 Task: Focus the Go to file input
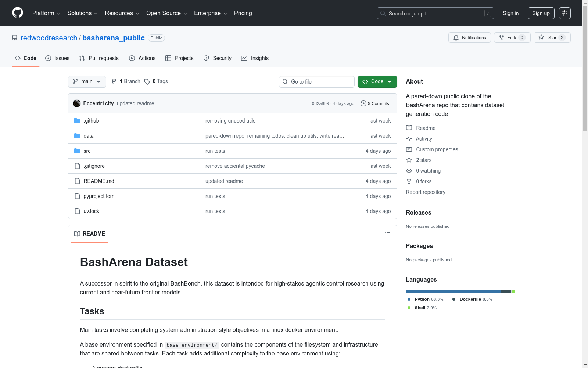[x=317, y=82]
